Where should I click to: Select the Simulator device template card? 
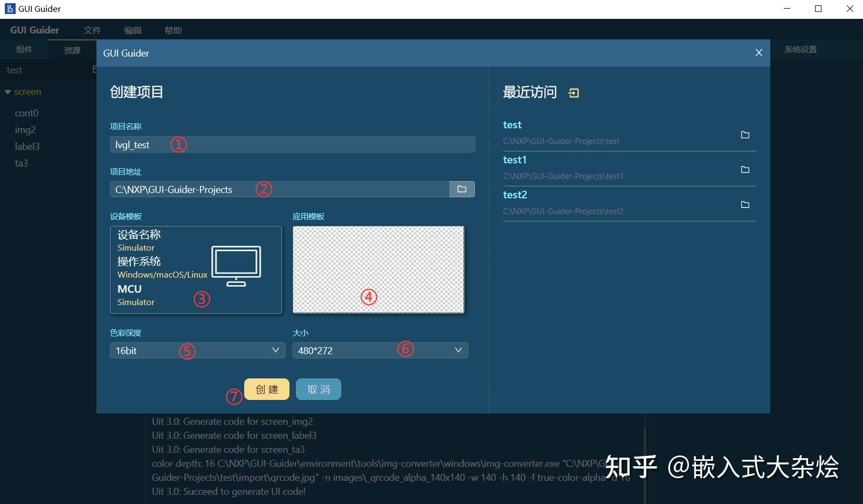pos(196,268)
